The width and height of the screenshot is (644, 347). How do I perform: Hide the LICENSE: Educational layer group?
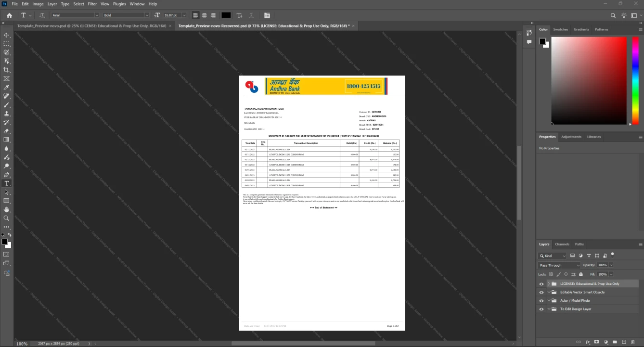(541, 284)
